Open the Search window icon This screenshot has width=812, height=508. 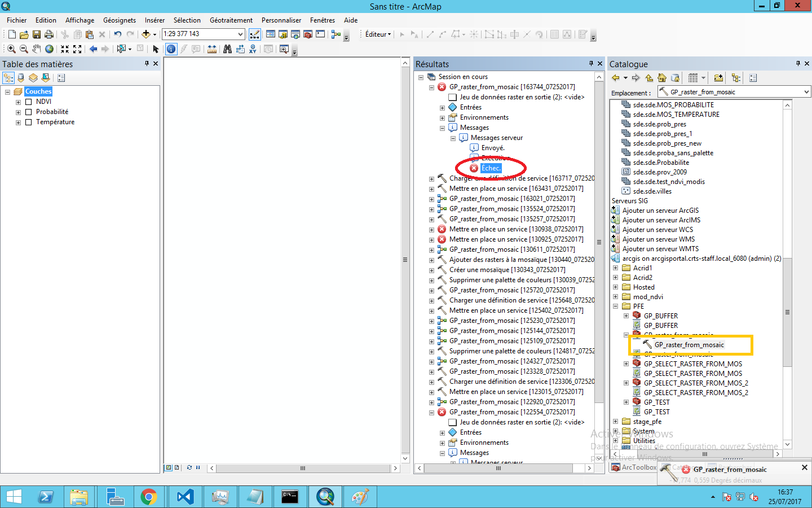coord(295,34)
